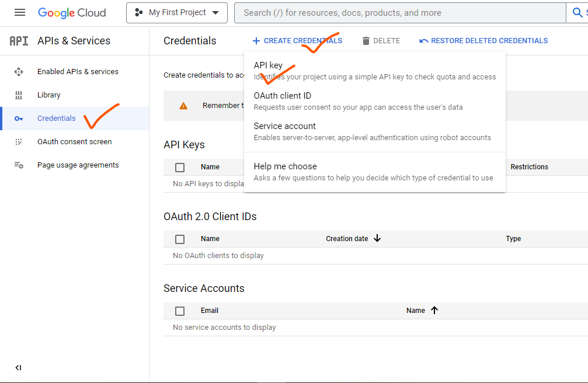The width and height of the screenshot is (588, 383).
Task: Click the Credentials key icon
Action: (x=19, y=119)
